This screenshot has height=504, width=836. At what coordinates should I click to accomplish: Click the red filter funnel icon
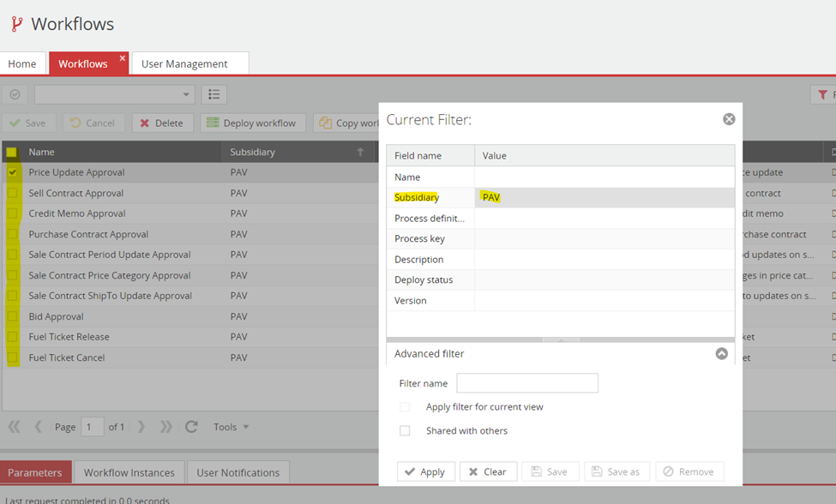click(x=822, y=94)
